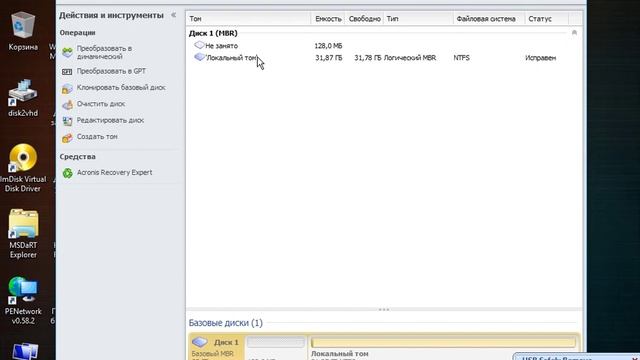Click the NTFS file system cell
Screen dimensions: 640x360
[x=462, y=58]
